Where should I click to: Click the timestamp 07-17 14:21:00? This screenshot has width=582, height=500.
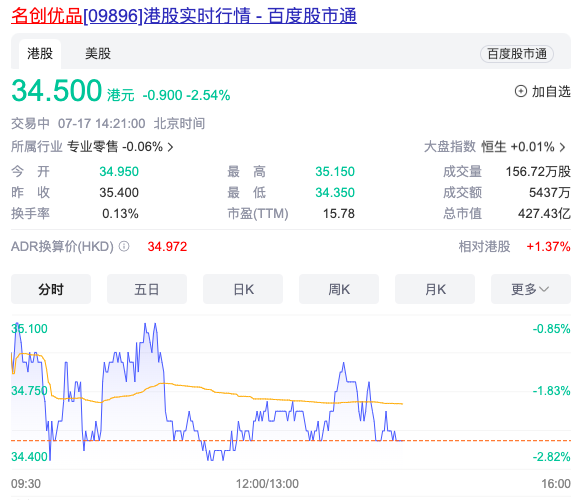(x=101, y=124)
